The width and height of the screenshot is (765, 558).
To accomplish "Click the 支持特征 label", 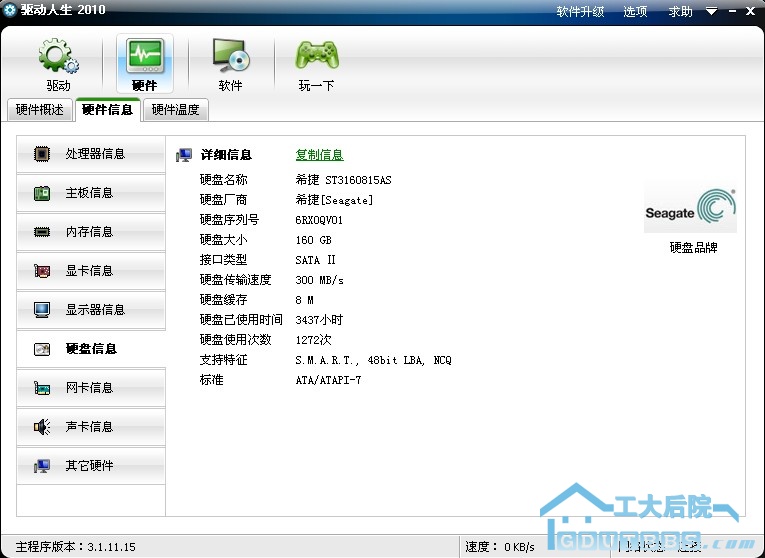I will click(x=223, y=360).
